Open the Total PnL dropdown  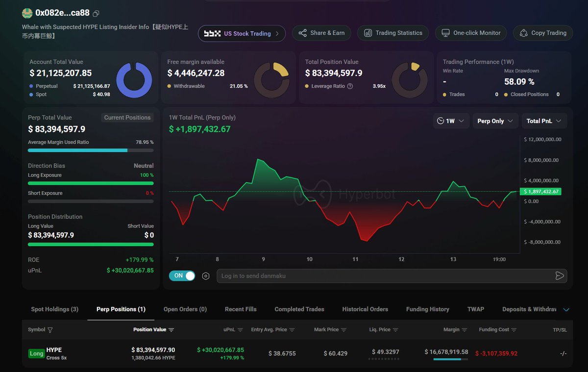(x=544, y=121)
